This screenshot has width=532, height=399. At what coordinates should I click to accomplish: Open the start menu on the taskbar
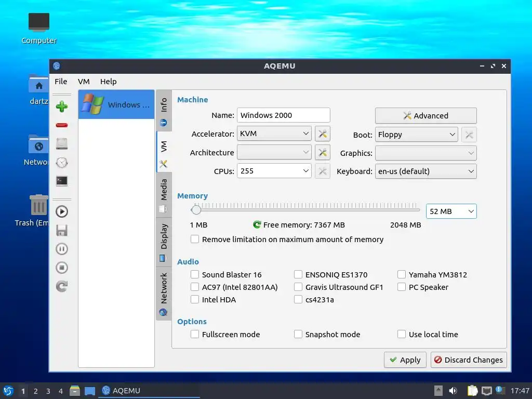8,391
